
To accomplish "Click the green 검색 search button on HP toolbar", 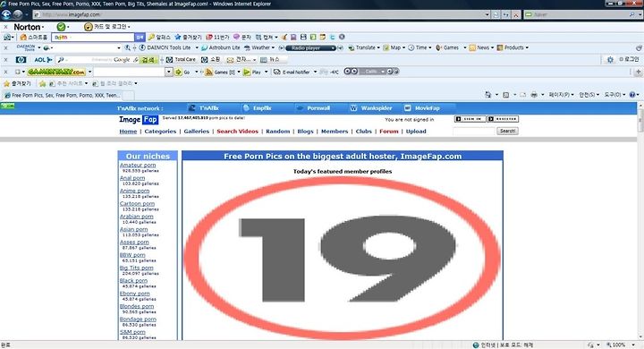I will click(148, 60).
